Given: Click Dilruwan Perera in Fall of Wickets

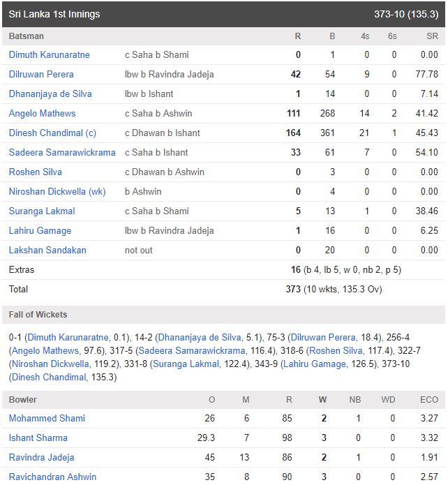Looking at the screenshot, I should [323, 337].
